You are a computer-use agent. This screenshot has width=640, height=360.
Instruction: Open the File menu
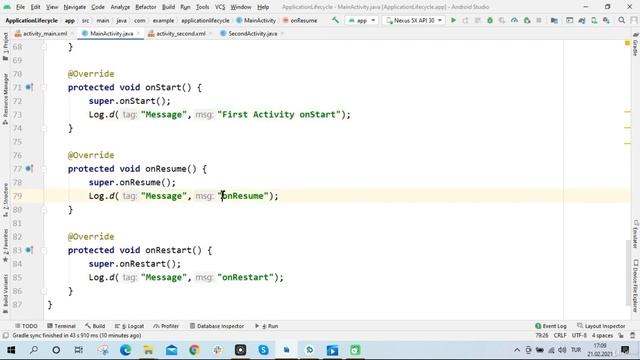click(x=20, y=7)
